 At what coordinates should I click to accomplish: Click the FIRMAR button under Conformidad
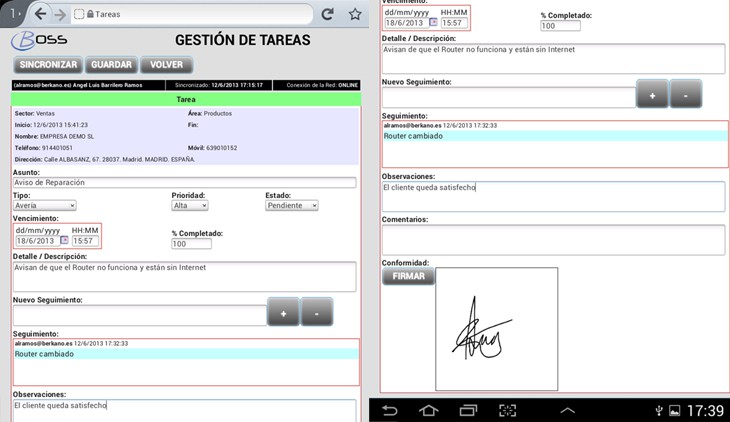click(408, 276)
